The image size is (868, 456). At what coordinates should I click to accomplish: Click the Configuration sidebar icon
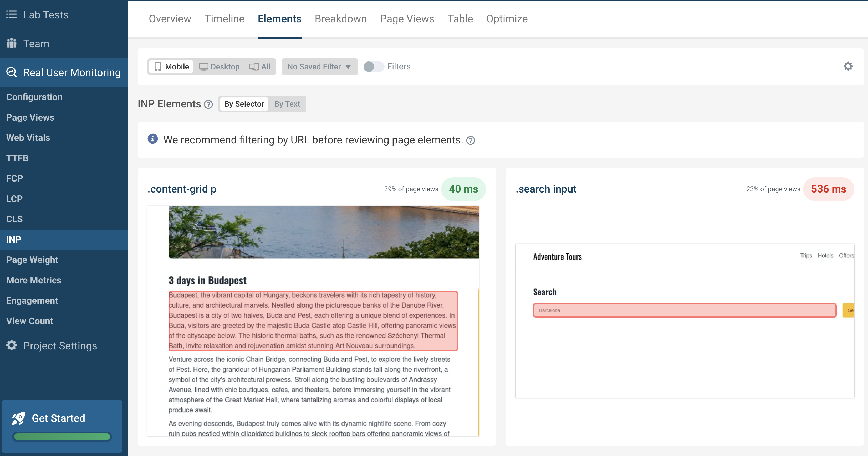34,96
